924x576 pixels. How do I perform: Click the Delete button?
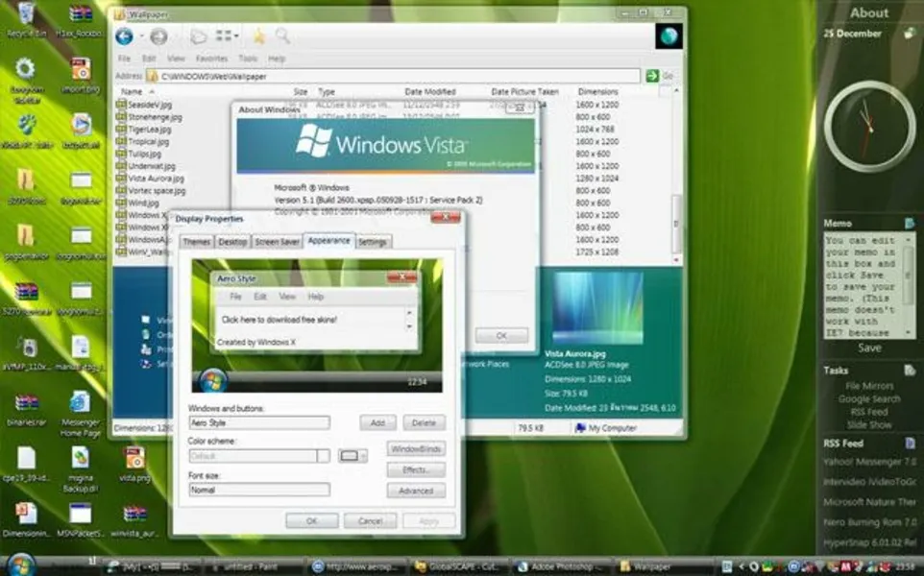[424, 422]
